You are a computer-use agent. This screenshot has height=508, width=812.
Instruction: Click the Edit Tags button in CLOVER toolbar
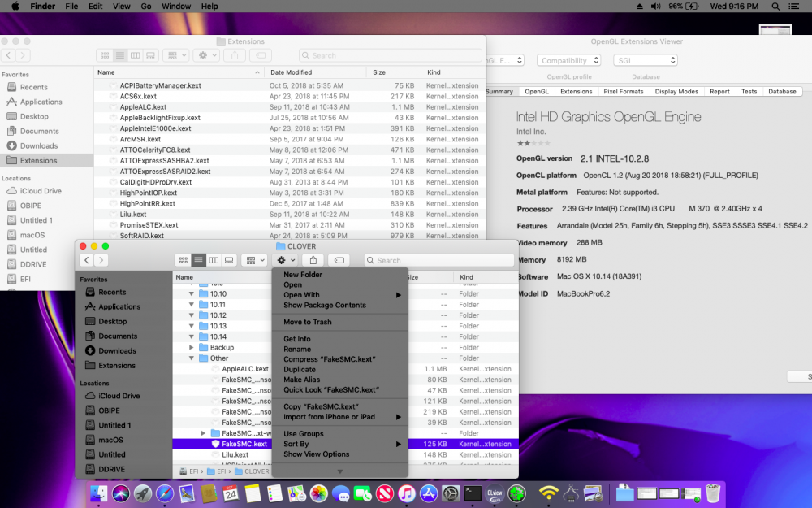pyautogui.click(x=339, y=260)
